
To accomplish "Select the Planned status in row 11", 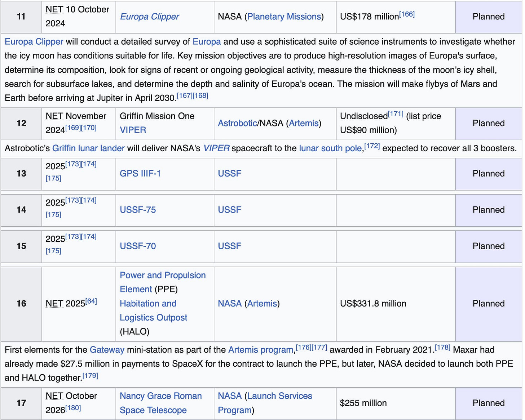I will tap(489, 17).
